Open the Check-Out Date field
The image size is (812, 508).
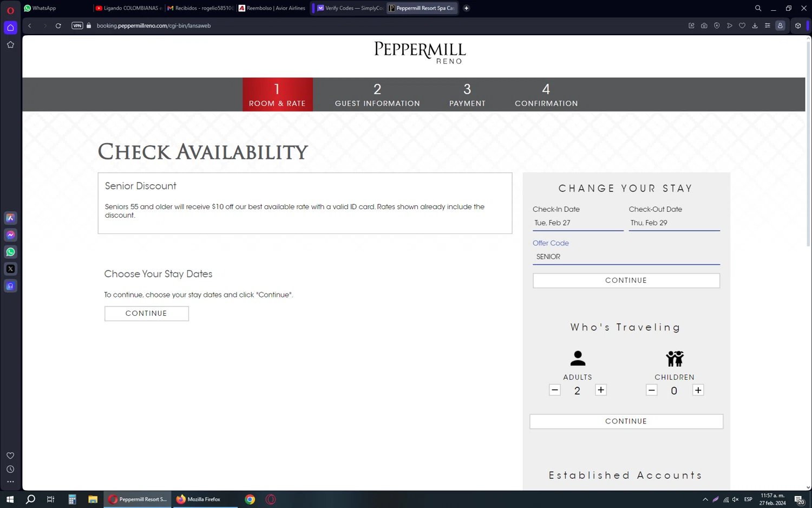[674, 223]
